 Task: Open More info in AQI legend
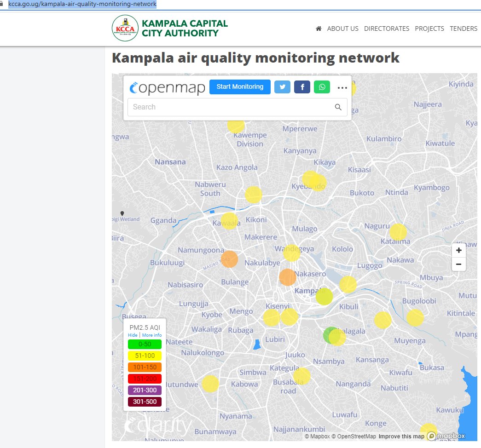pos(152,335)
